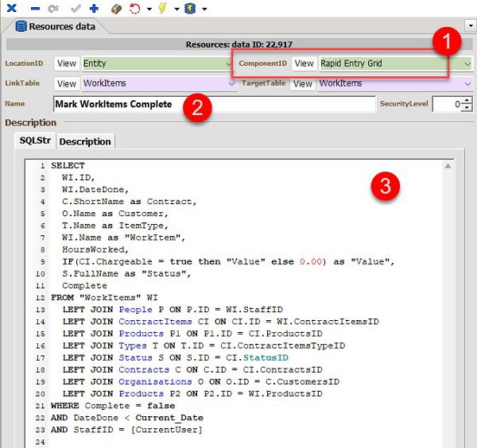Click the blue plus add record icon
The image size is (477, 448).
tap(95, 8)
